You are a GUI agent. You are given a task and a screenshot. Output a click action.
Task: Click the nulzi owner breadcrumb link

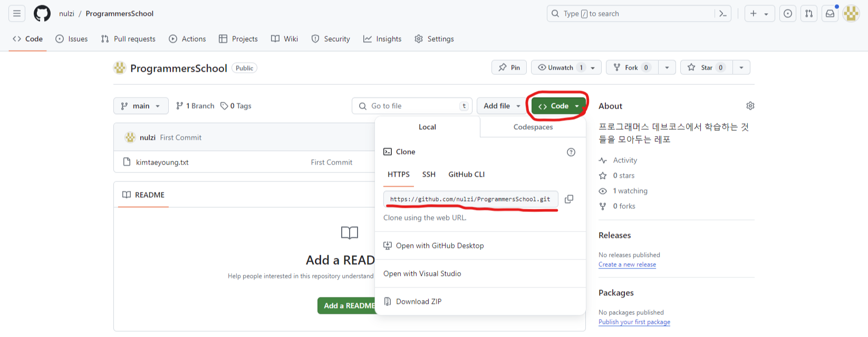point(66,14)
